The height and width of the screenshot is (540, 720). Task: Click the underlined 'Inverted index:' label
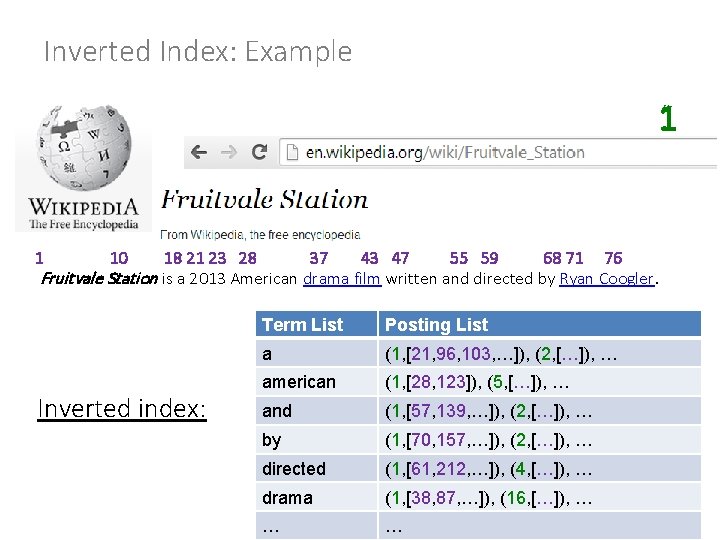(121, 409)
